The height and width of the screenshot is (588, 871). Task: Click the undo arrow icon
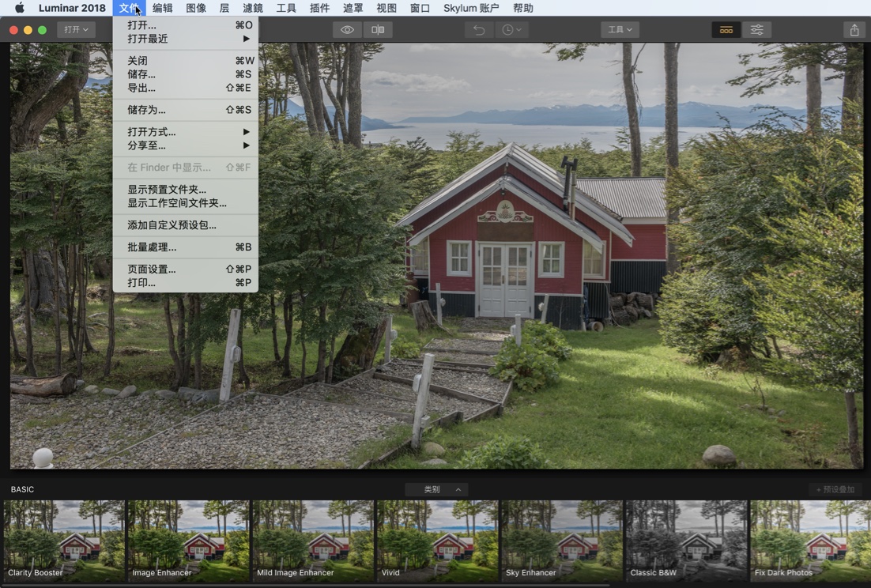coord(478,29)
